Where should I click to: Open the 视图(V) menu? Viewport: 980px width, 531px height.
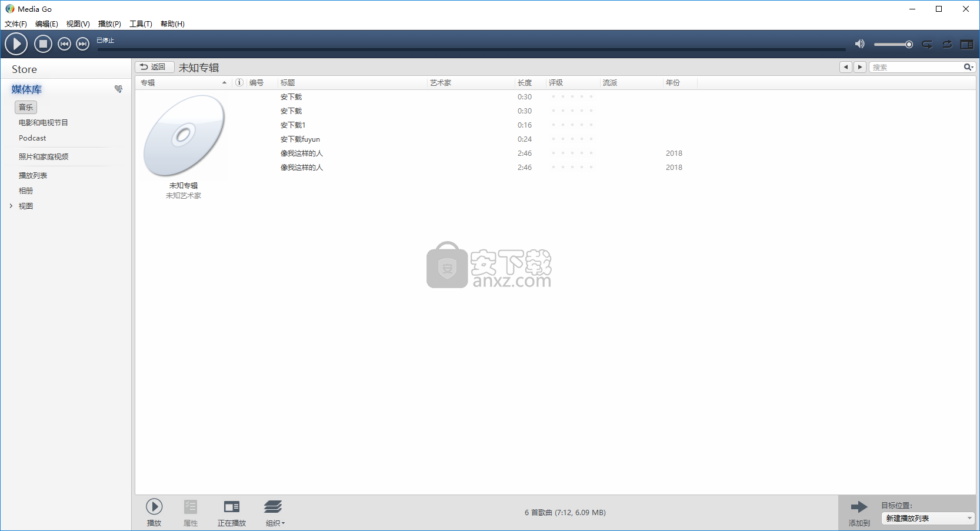coord(78,24)
